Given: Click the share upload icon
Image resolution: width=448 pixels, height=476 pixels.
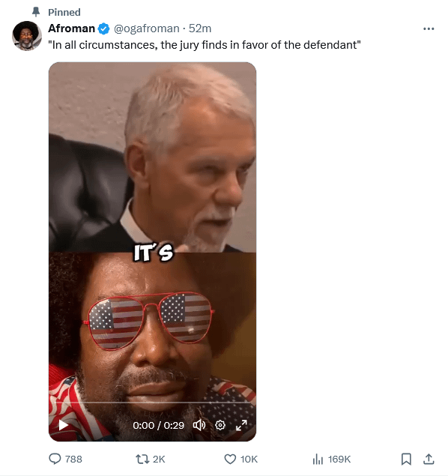Looking at the screenshot, I should (x=429, y=459).
